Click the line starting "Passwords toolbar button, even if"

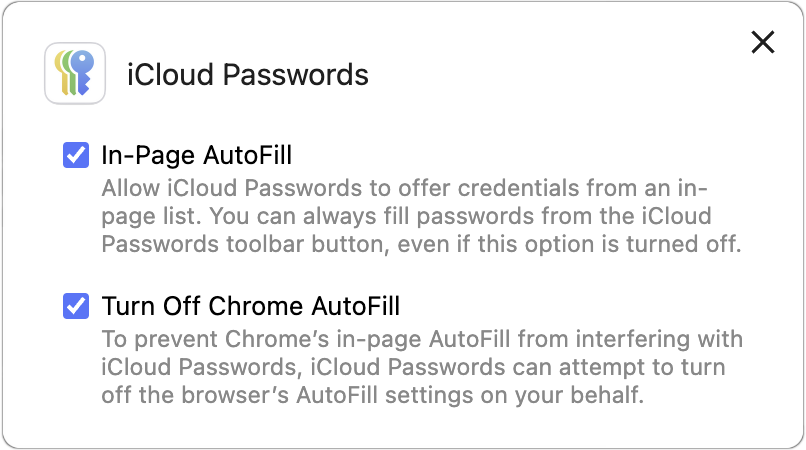tap(422, 245)
